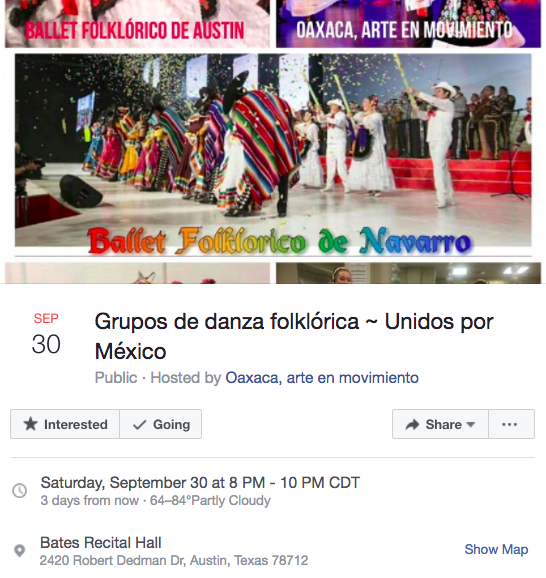The width and height of the screenshot is (546, 578).
Task: Click the Show Map link
Action: coord(496,549)
